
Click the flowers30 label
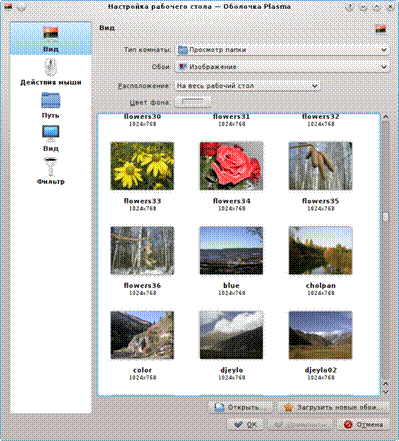click(x=142, y=117)
